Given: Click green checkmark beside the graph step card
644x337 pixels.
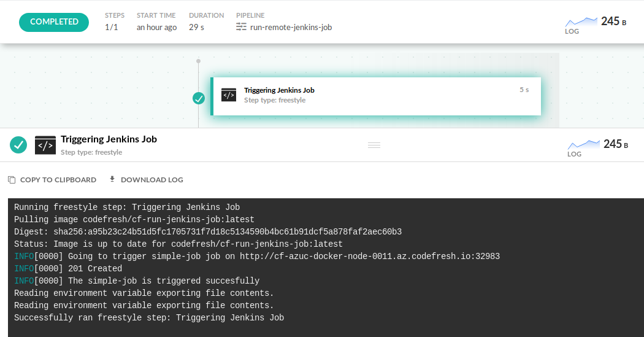Looking at the screenshot, I should (199, 98).
